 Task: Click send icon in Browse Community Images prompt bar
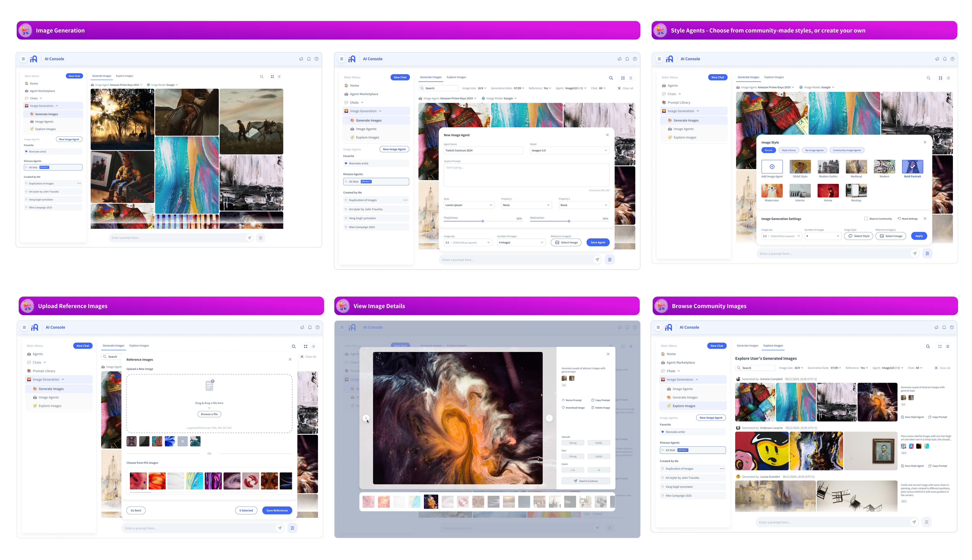point(914,522)
